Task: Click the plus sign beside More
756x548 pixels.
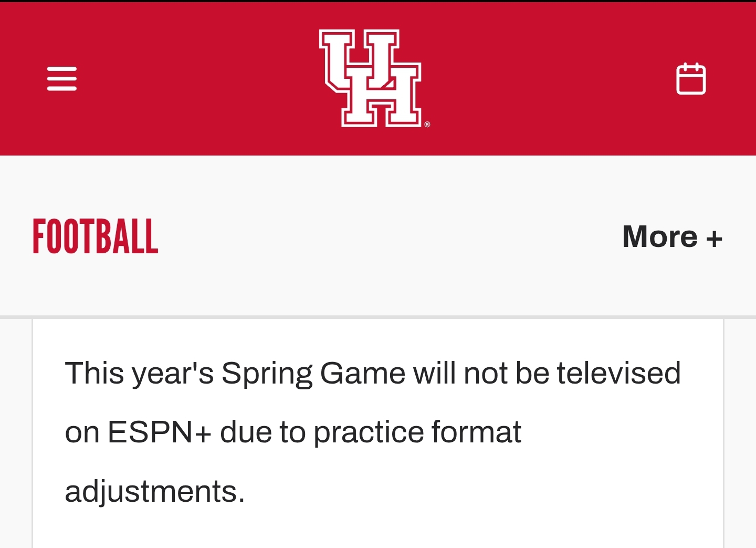Action: [x=715, y=239]
